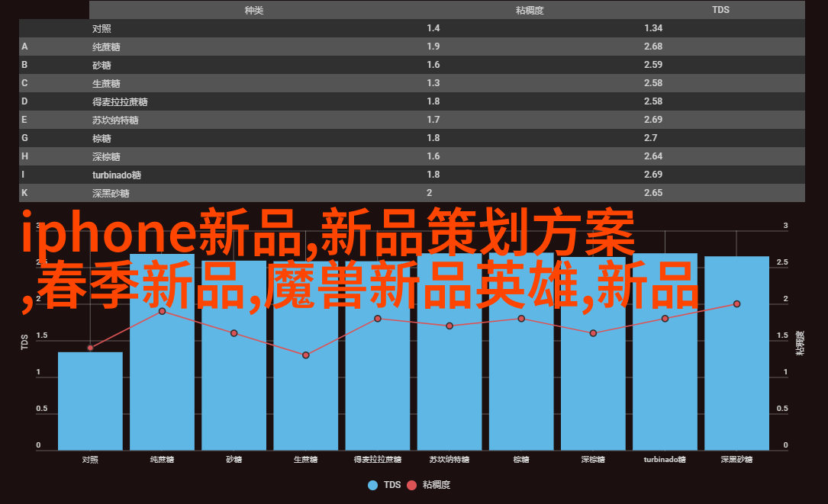Click the 纯蔗糖 label on the x-axis
Image resolution: width=828 pixels, height=504 pixels.
[162, 460]
